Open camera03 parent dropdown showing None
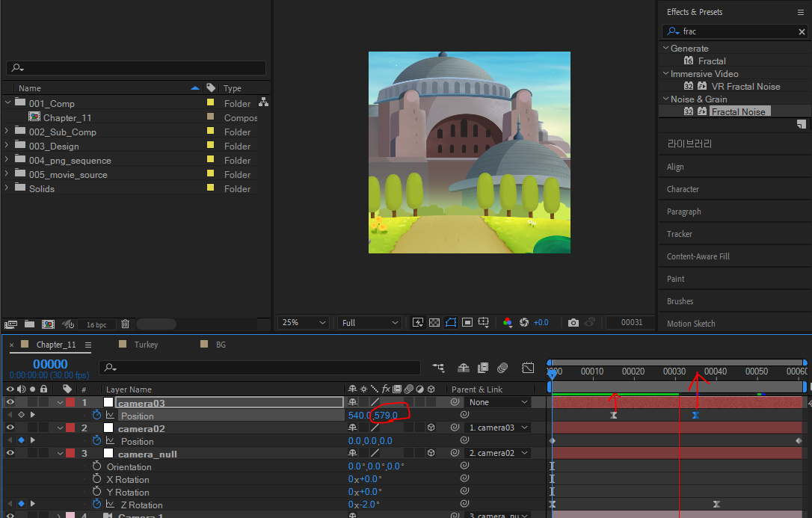This screenshot has height=518, width=812. (498, 402)
